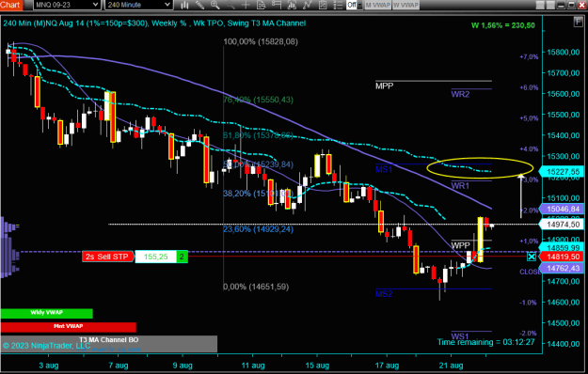Click the W 1,56% = 230,50 text
Screen dimensions: 588x374
[503, 25]
